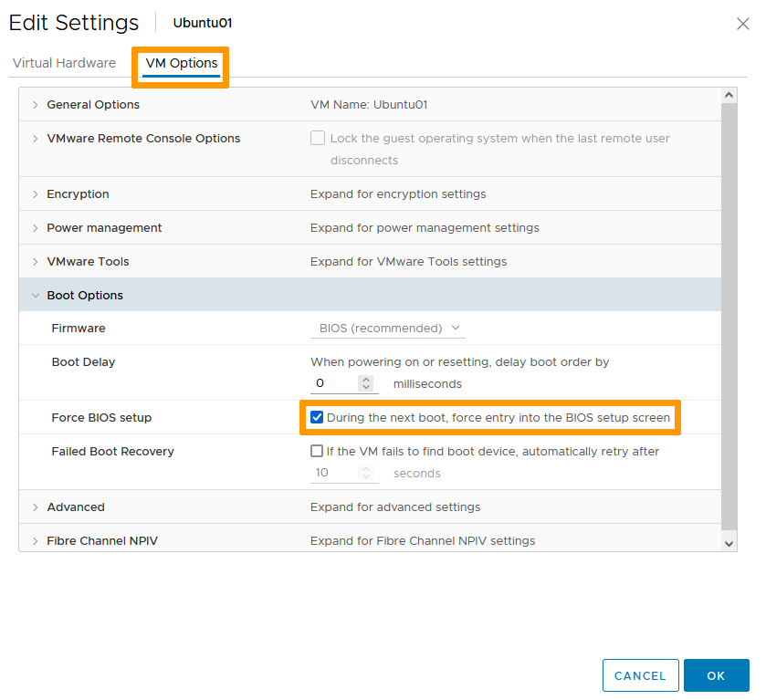Viewport: 766px width, 700px height.
Task: Expand the VMware Tools section
Action: point(36,262)
